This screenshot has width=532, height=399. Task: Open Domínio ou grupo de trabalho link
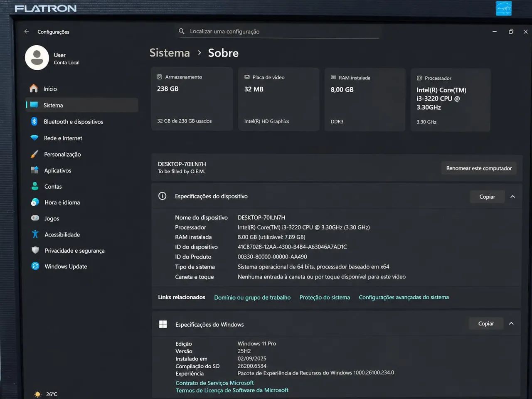(x=252, y=297)
